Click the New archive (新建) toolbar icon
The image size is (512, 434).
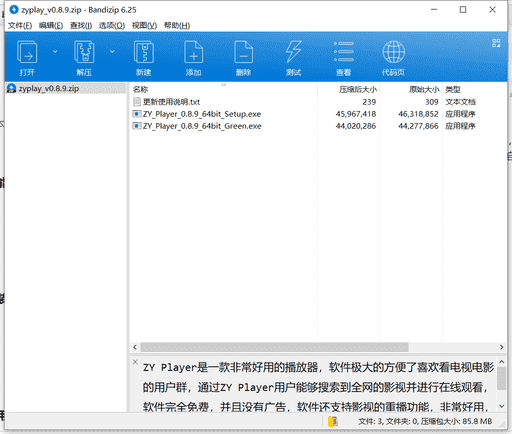(x=144, y=52)
